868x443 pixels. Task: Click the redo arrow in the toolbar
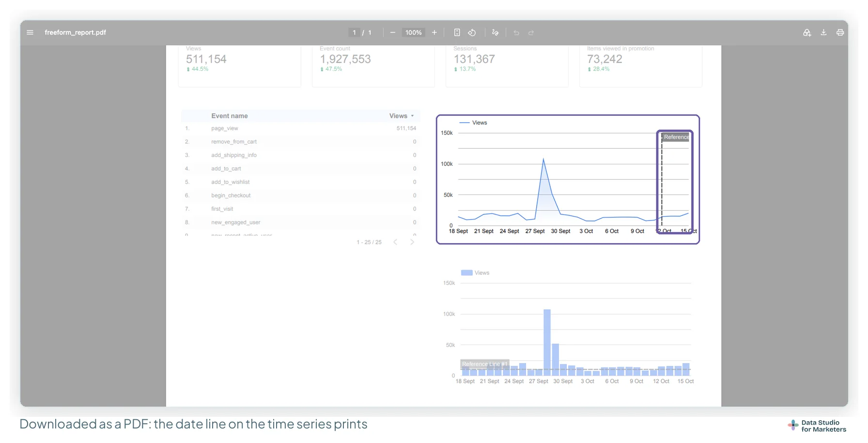point(531,32)
